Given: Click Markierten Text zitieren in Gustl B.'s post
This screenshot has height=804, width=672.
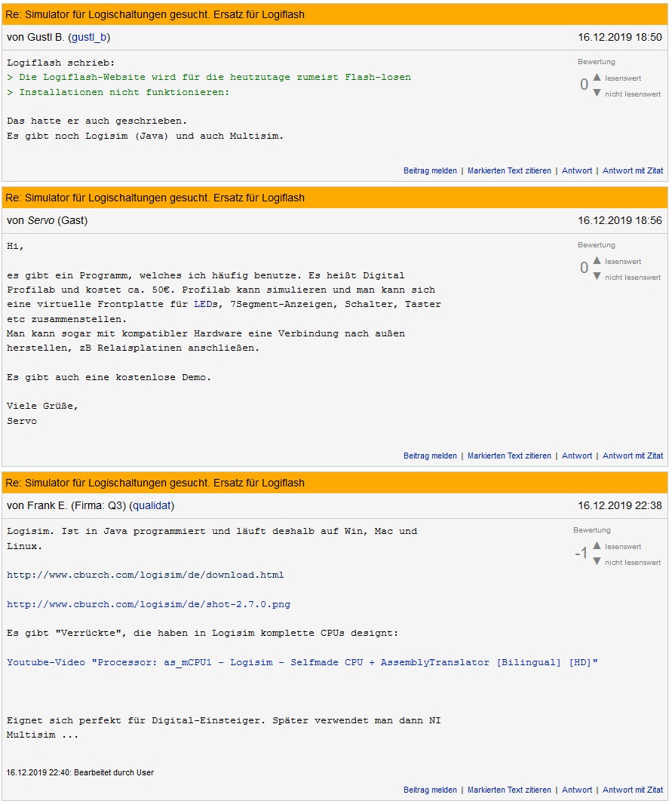Looking at the screenshot, I should tap(509, 170).
